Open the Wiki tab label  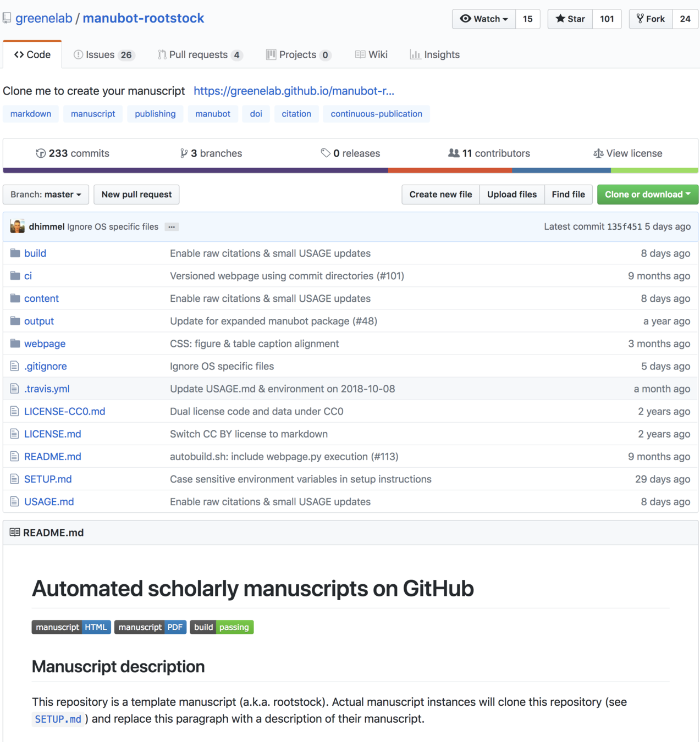378,54
